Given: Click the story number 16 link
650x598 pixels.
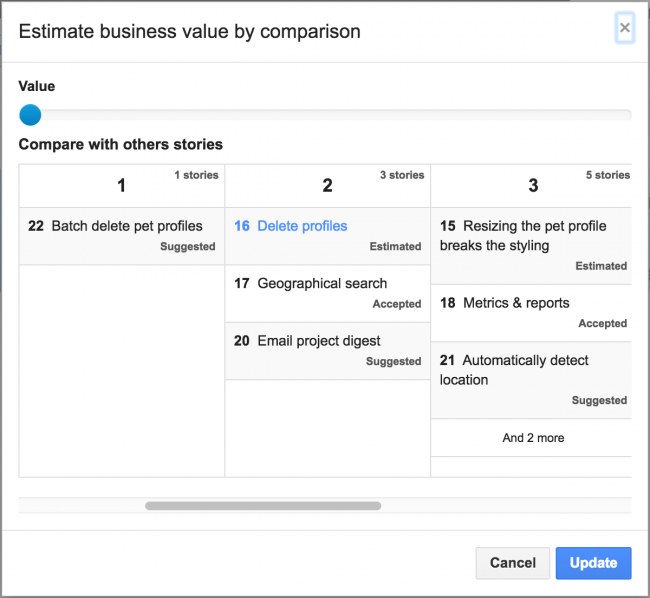Looking at the screenshot, I should pos(242,226).
